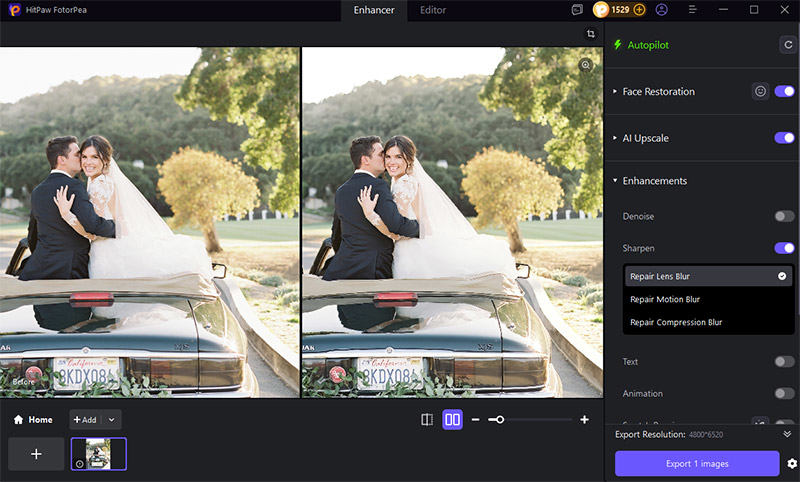Screen dimensions: 800x482
Task: Open the face model smiley icon
Action: tap(760, 91)
